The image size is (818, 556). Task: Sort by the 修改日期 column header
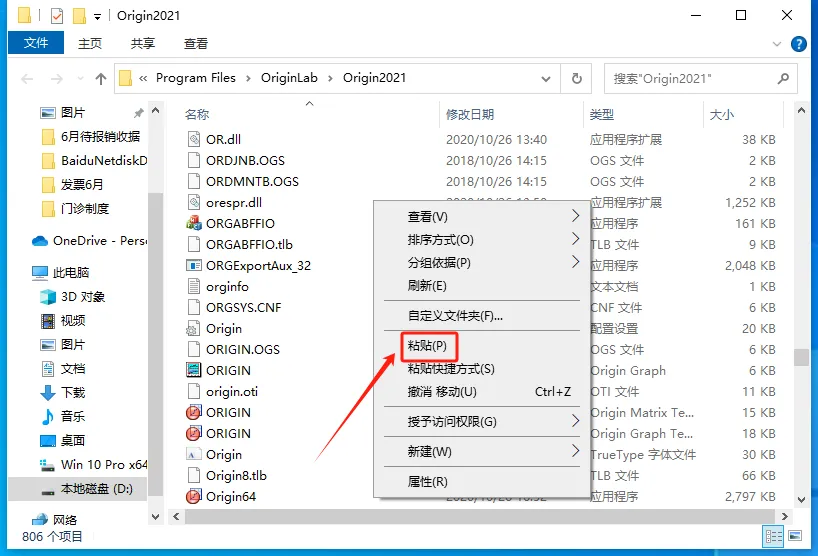[x=511, y=114]
